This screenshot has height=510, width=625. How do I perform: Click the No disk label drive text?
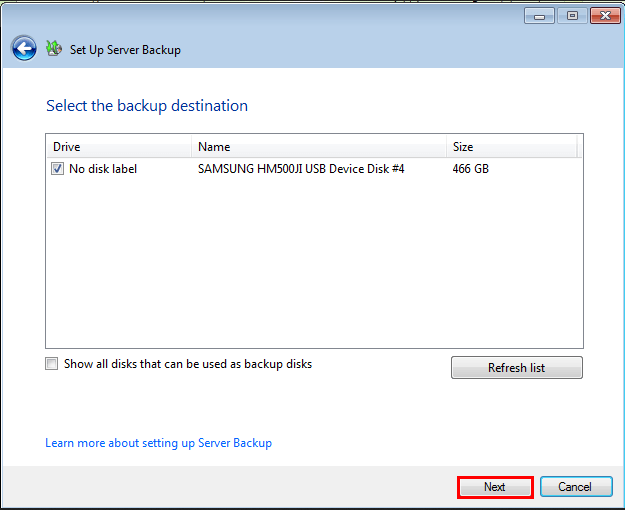tap(103, 169)
